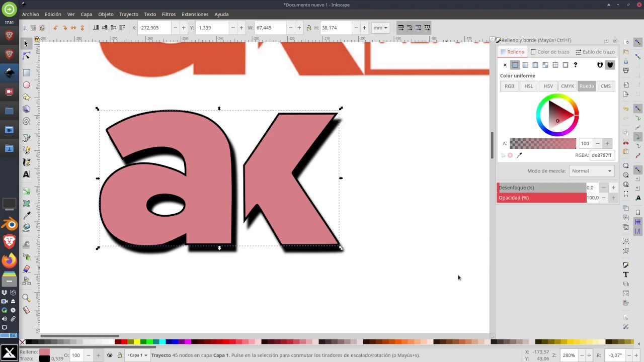
Task: Flip selection horizontally
Action: point(73,28)
